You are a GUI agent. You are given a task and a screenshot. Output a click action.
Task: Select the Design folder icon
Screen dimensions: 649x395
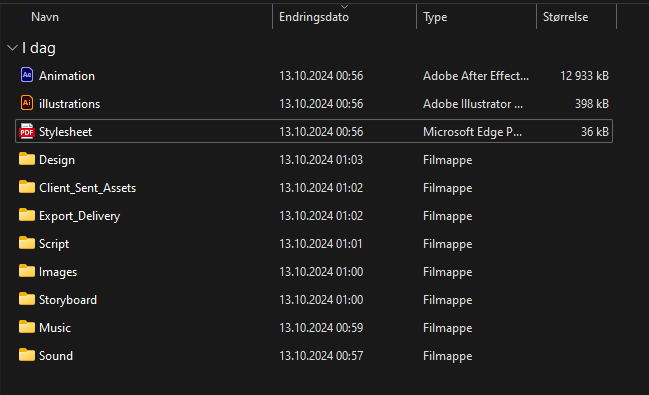tap(27, 159)
